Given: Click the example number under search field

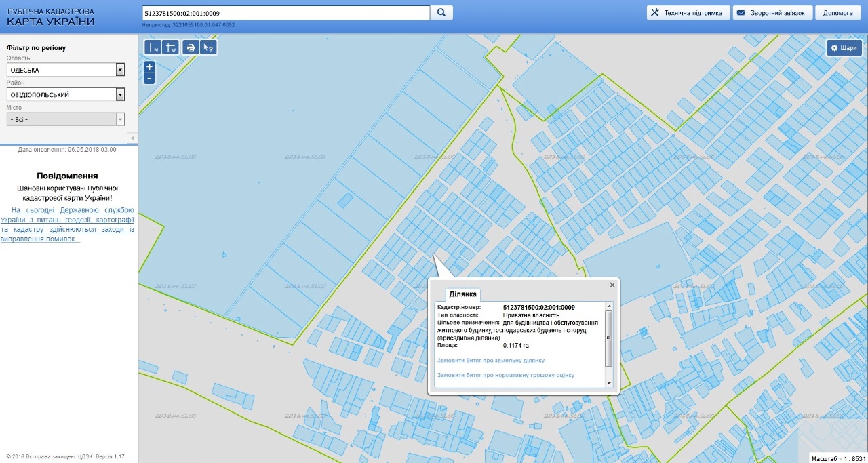Looking at the screenshot, I should click(203, 24).
